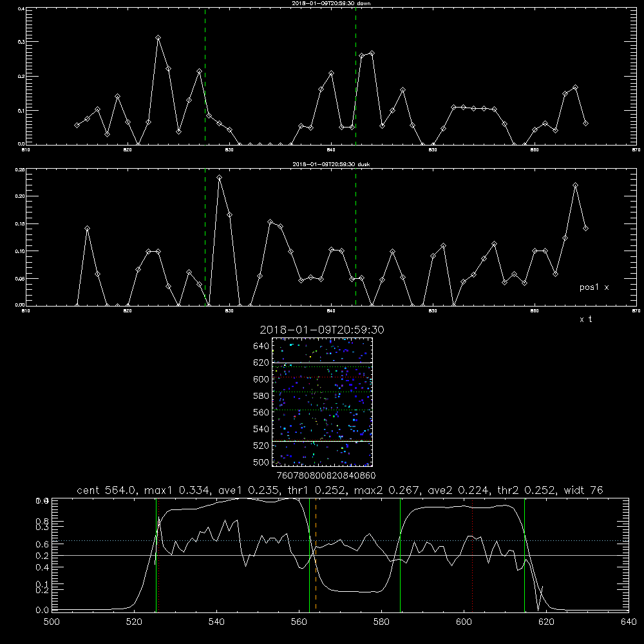Click the highest diamond data point in dawn plot
The width and height of the screenshot is (644, 644).
point(158,38)
